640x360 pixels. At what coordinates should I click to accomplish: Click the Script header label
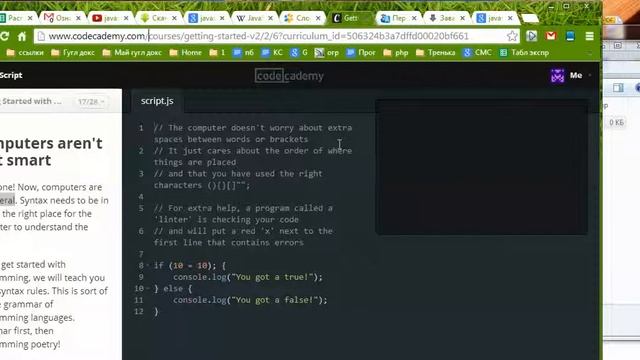(11, 76)
